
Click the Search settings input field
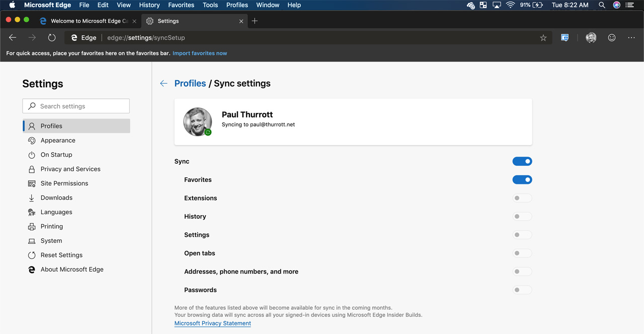tap(76, 106)
